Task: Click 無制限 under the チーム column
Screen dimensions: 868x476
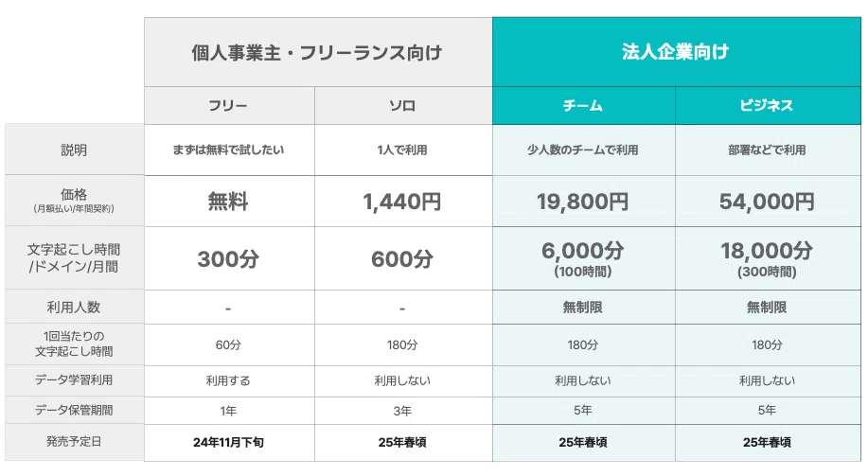Action: click(583, 308)
